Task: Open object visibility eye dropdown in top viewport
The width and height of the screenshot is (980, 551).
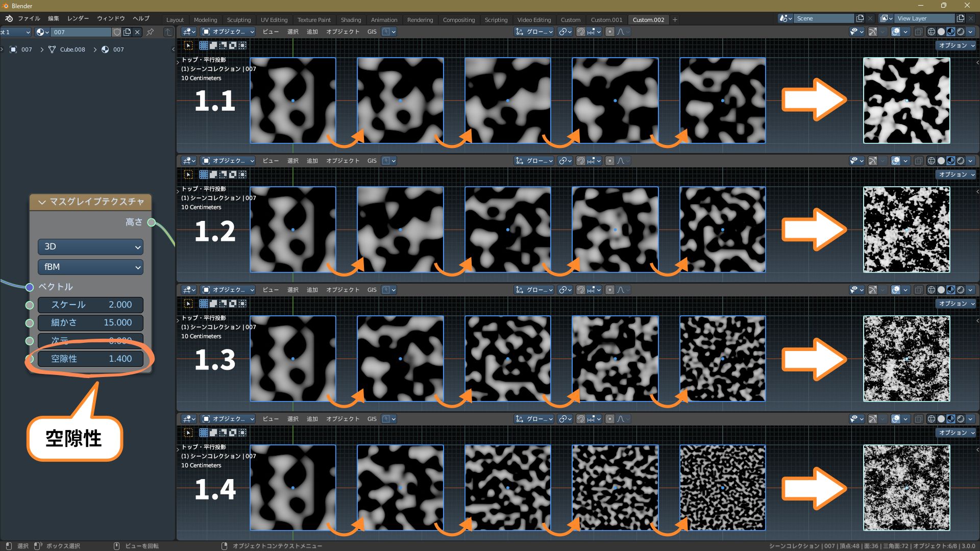Action: (x=857, y=32)
